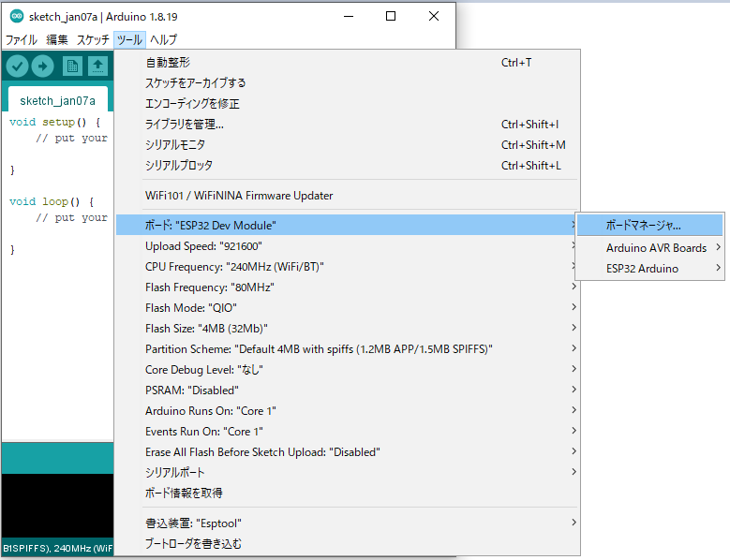Close the ツール menu via its title
This screenshot has height=560, width=730.
click(x=129, y=39)
